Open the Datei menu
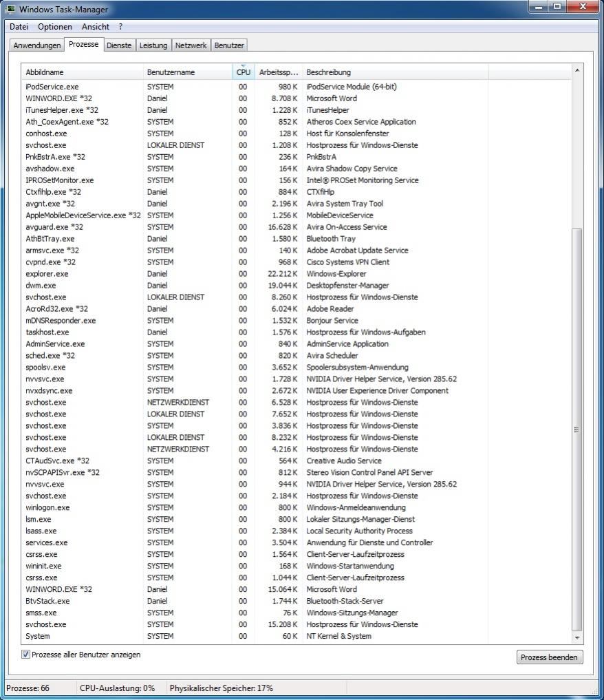 click(19, 27)
